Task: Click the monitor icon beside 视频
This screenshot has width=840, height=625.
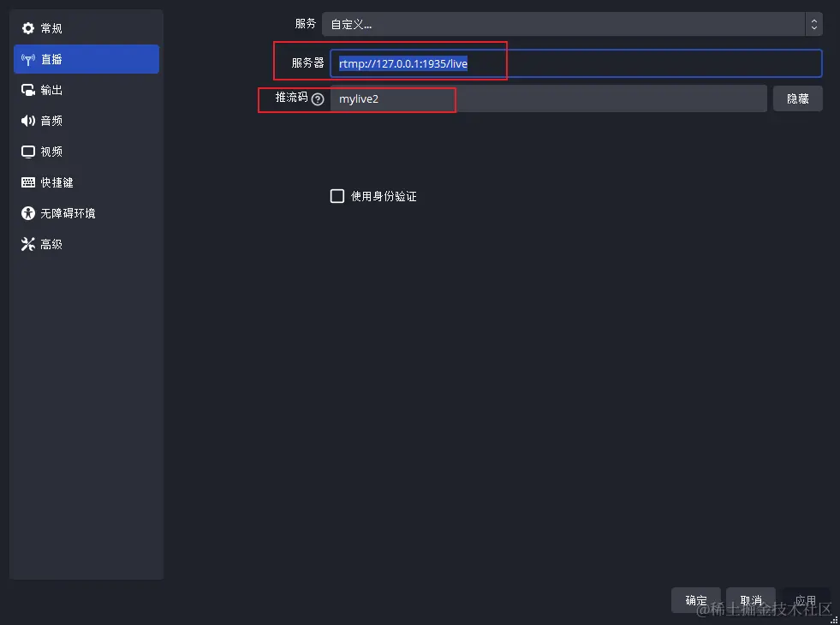Action: 28,152
